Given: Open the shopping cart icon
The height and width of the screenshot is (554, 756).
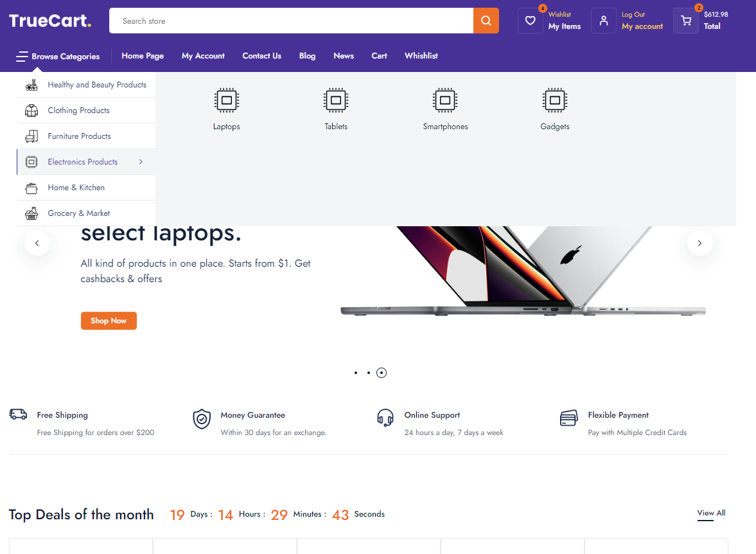Looking at the screenshot, I should pyautogui.click(x=686, y=21).
